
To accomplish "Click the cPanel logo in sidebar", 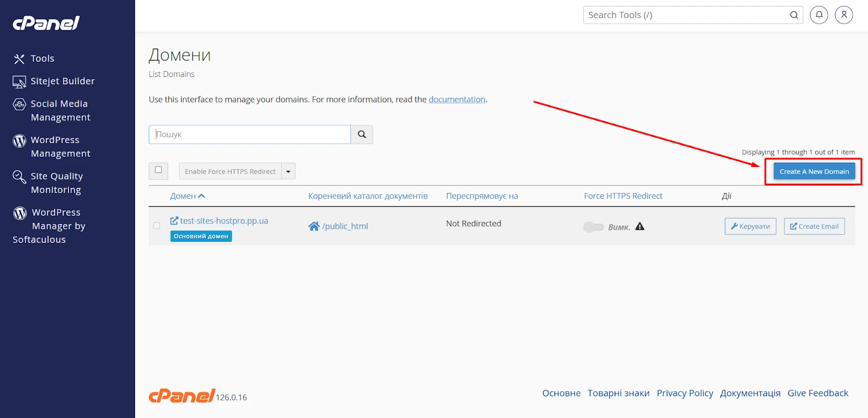I will [46, 23].
